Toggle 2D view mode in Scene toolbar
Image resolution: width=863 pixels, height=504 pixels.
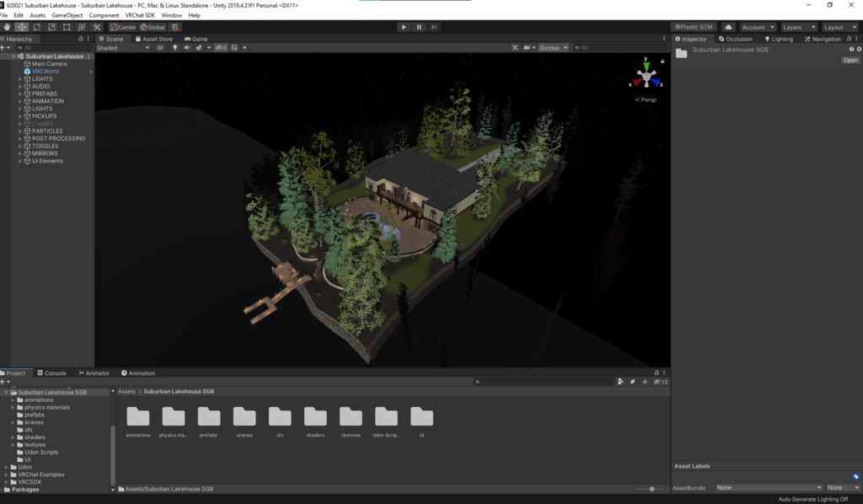click(x=159, y=47)
